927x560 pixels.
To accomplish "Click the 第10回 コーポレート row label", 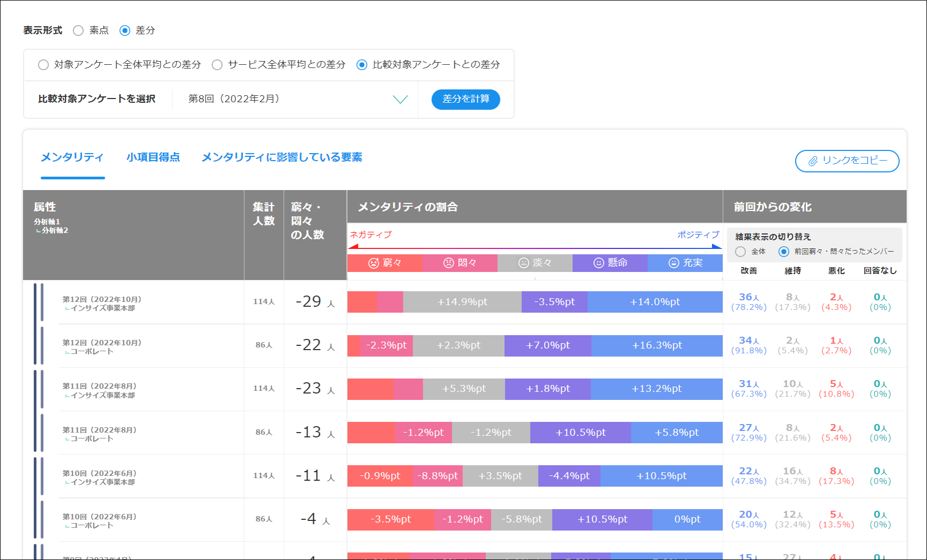I will 100,521.
